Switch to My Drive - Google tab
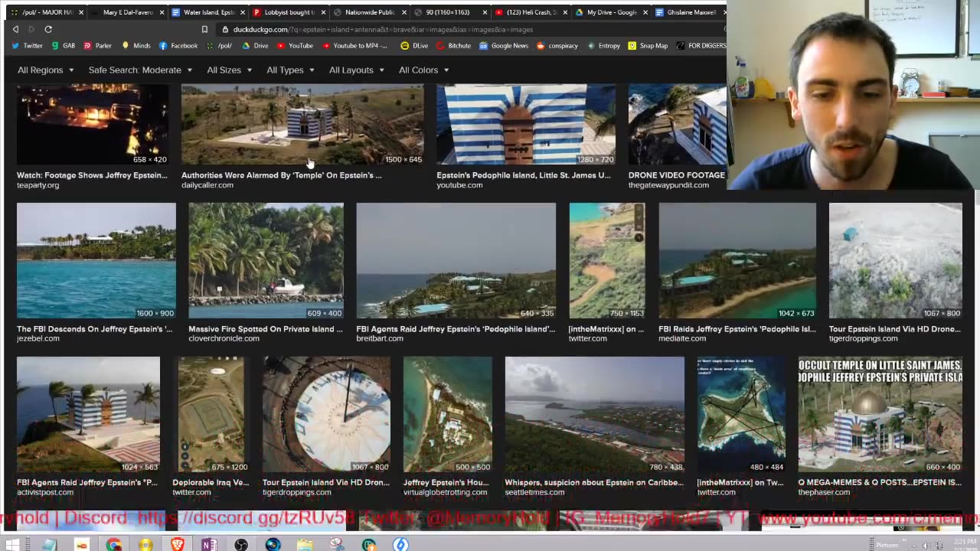Viewport: 980px width, 551px height. point(611,12)
